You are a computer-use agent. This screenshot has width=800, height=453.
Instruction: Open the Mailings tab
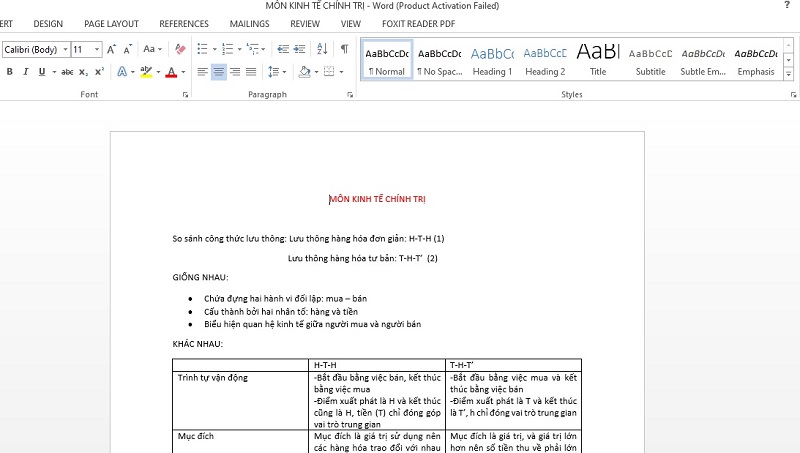click(x=249, y=24)
